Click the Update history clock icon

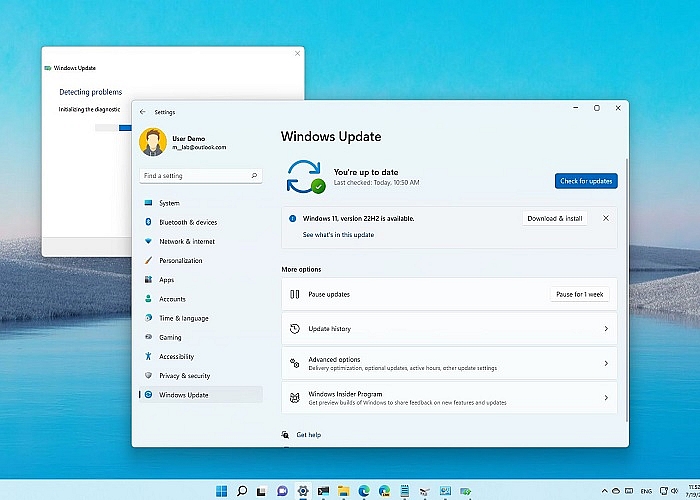pyautogui.click(x=295, y=329)
